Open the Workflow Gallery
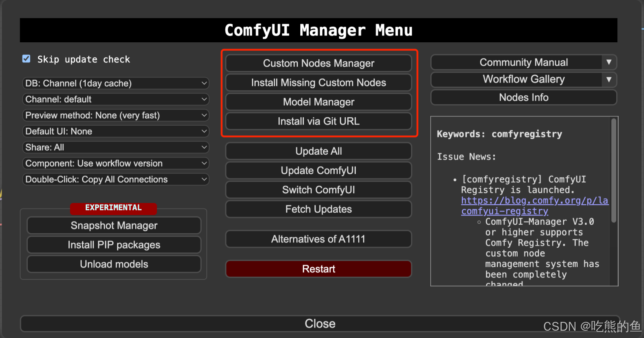644x338 pixels. [517, 79]
